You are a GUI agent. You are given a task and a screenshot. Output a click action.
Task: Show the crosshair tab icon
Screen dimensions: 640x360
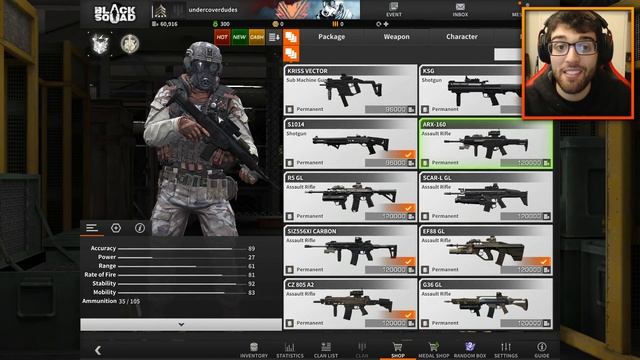coord(116,228)
